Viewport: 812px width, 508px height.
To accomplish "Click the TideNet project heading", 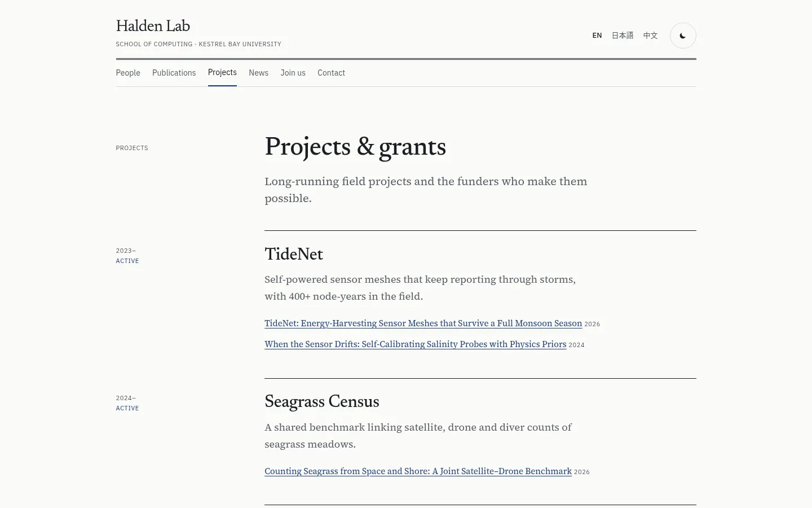I will tap(294, 255).
